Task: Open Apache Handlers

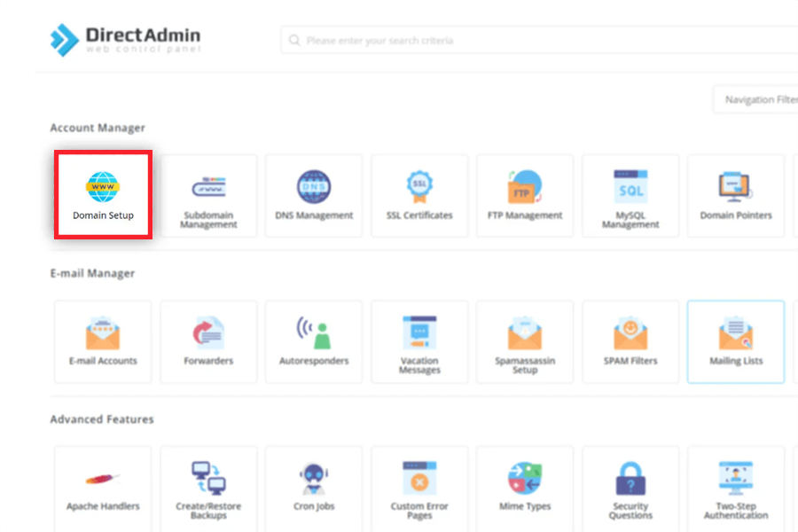Action: click(x=103, y=487)
